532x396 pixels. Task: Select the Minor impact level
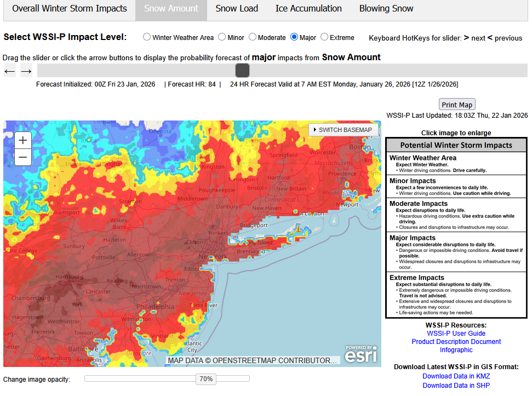222,37
